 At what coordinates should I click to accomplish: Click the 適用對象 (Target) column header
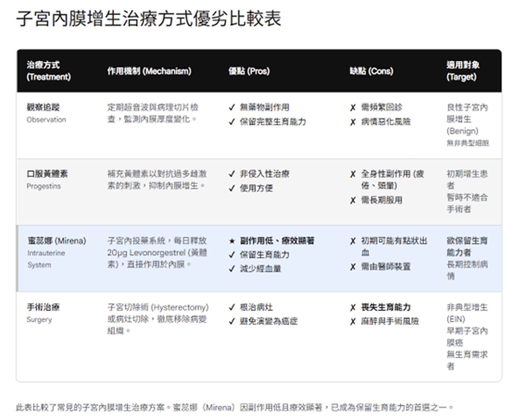click(x=463, y=71)
